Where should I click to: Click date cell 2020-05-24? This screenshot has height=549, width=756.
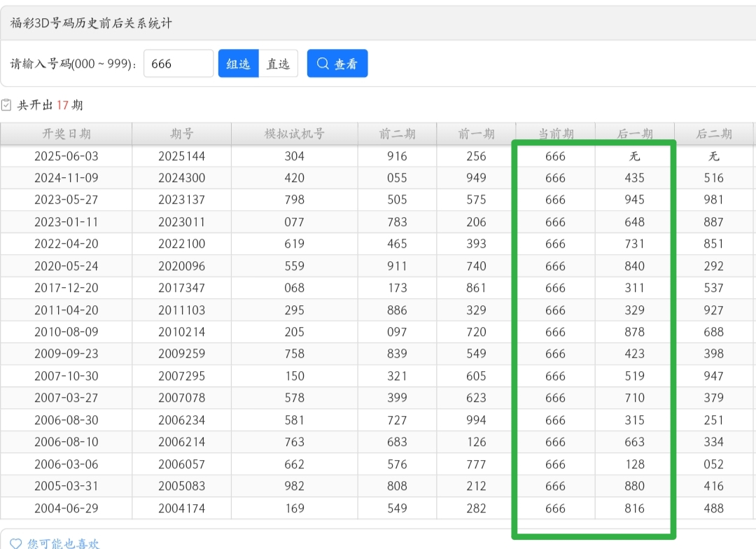tap(66, 266)
